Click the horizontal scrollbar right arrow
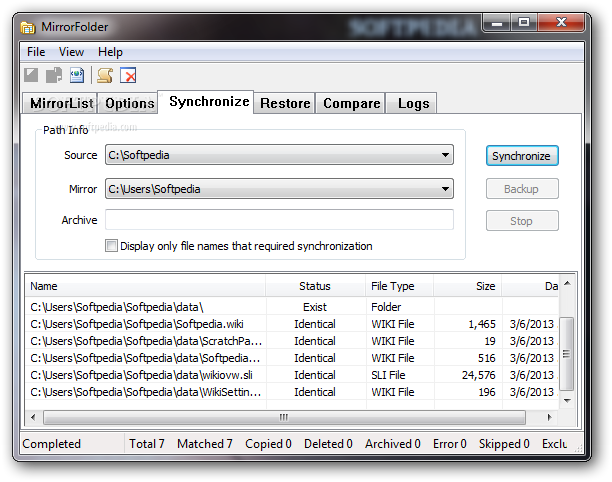Screen dimensions: 612x482 (x=550, y=417)
